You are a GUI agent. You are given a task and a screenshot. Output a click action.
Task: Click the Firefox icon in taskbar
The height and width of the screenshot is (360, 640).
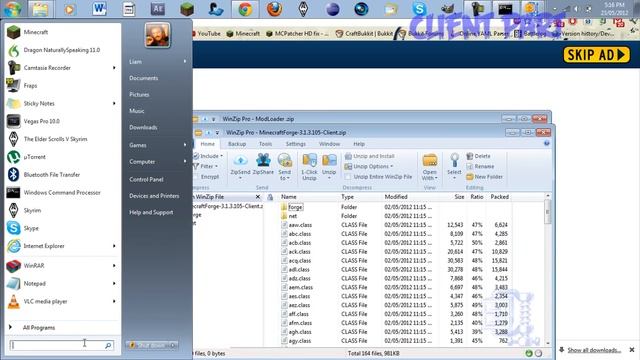tap(274, 9)
